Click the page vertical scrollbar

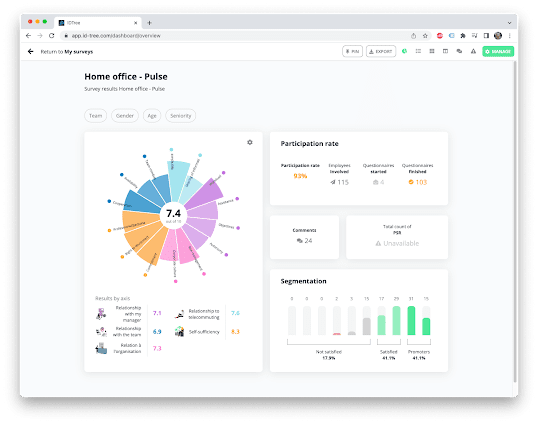515,221
